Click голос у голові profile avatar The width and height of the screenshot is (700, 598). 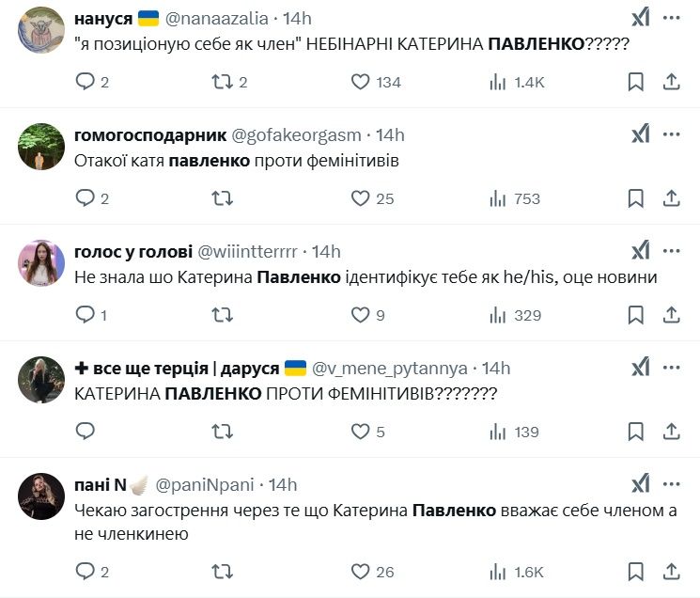click(x=41, y=262)
